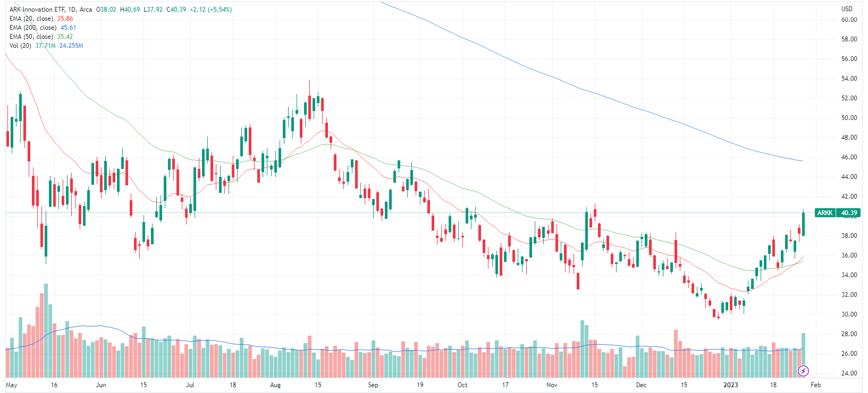
Task: Select the Nov marker on the time scale
Action: [552, 385]
